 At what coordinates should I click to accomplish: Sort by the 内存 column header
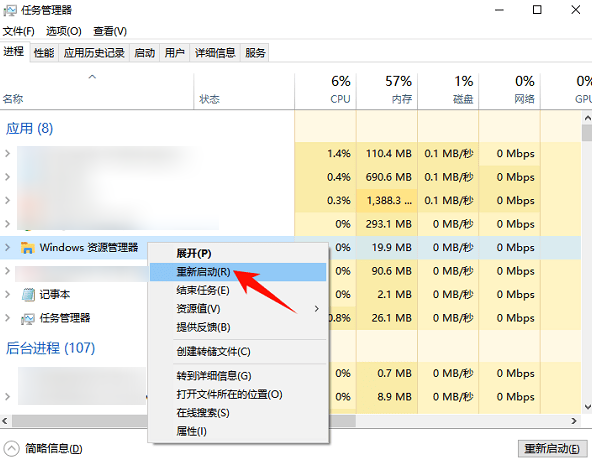click(x=387, y=91)
